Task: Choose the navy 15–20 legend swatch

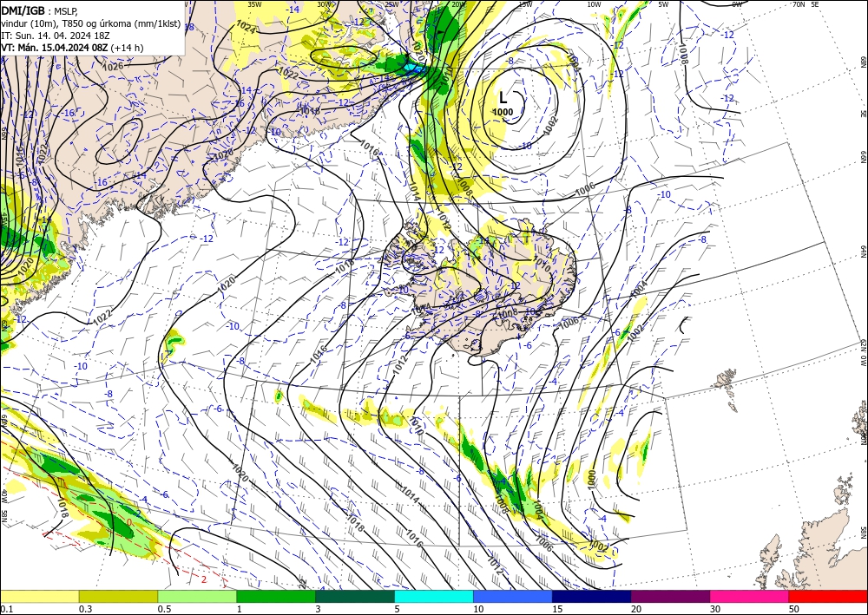Action: coord(592,596)
